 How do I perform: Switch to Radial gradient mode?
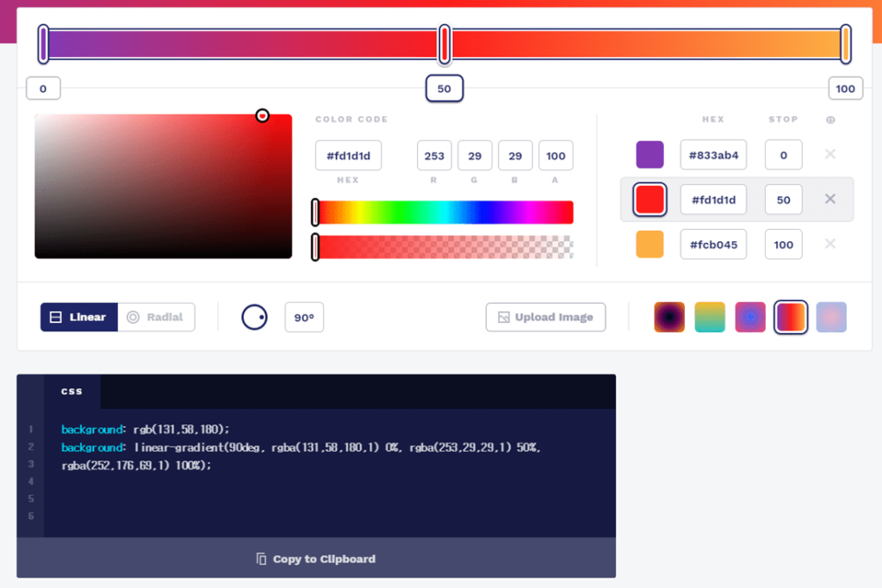click(x=157, y=317)
